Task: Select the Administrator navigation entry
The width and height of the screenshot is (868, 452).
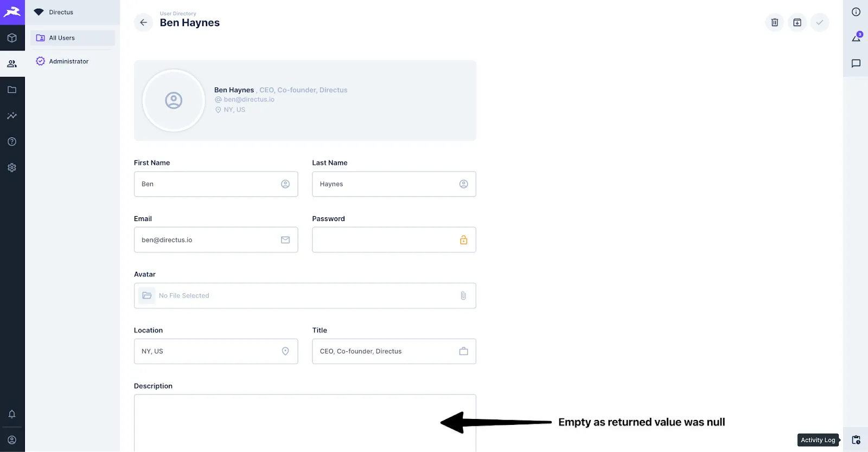Action: click(x=69, y=61)
